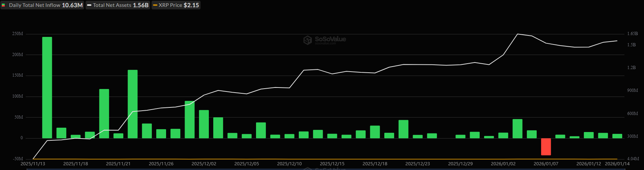Toggle the Daily Total Net Inflow legend
Screen dimensions: 644x170
42,5
